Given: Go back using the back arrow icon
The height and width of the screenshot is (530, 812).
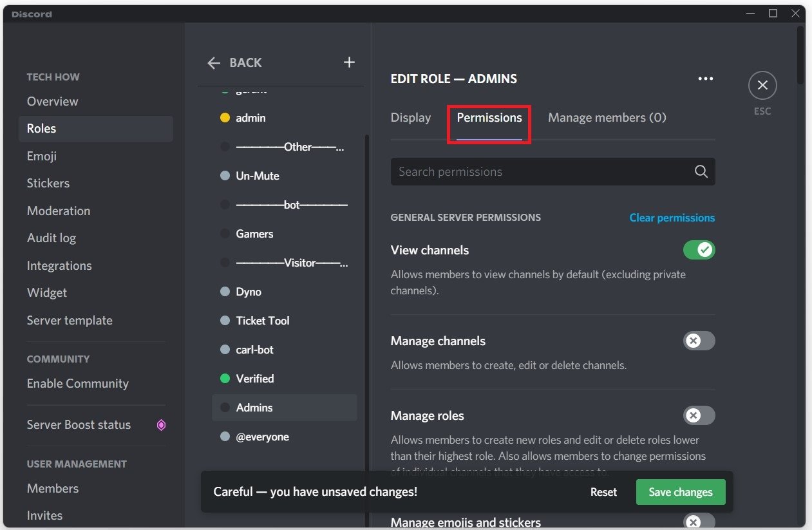Looking at the screenshot, I should pos(214,62).
